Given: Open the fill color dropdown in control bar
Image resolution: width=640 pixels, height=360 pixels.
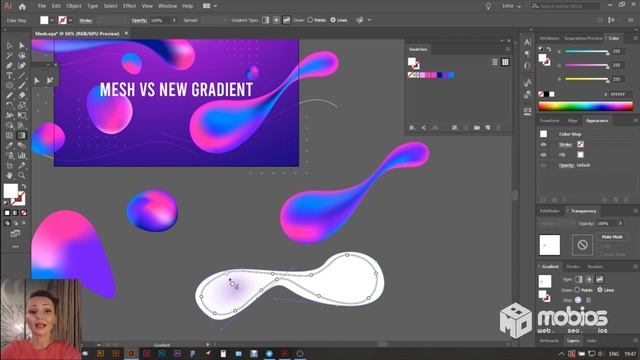Looking at the screenshot, I should point(52,20).
